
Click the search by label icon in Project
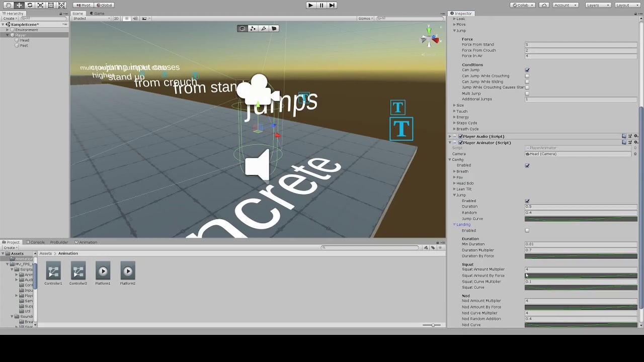pos(433,248)
